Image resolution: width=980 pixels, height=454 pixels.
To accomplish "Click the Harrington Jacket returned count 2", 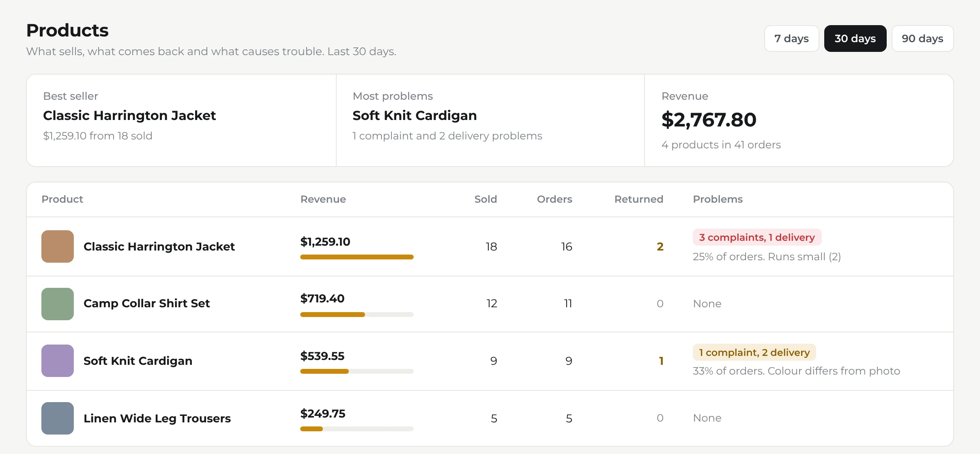I will [660, 246].
